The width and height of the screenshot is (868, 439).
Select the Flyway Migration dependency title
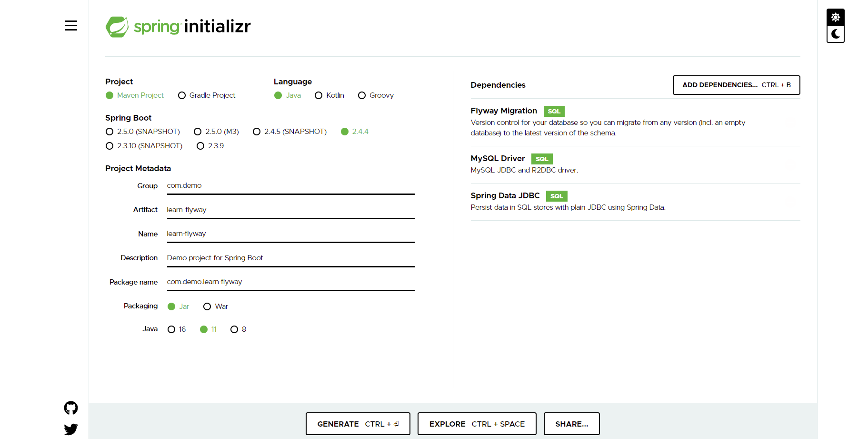(x=504, y=111)
